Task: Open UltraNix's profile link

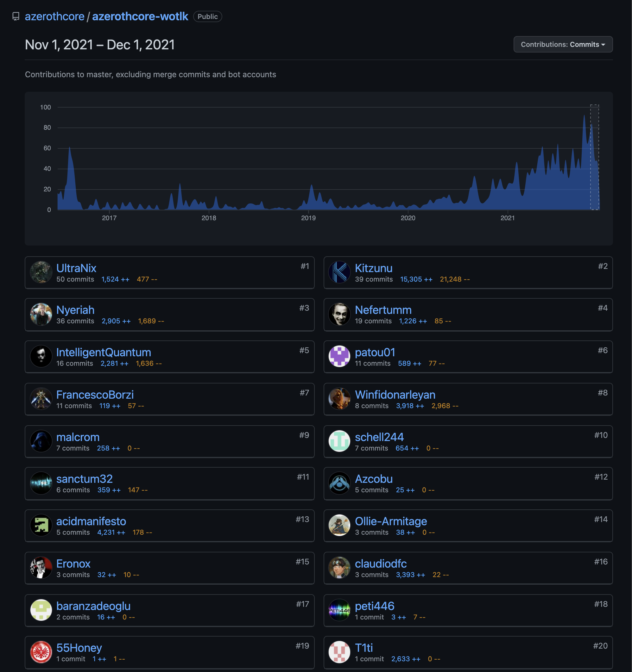Action: pyautogui.click(x=76, y=268)
